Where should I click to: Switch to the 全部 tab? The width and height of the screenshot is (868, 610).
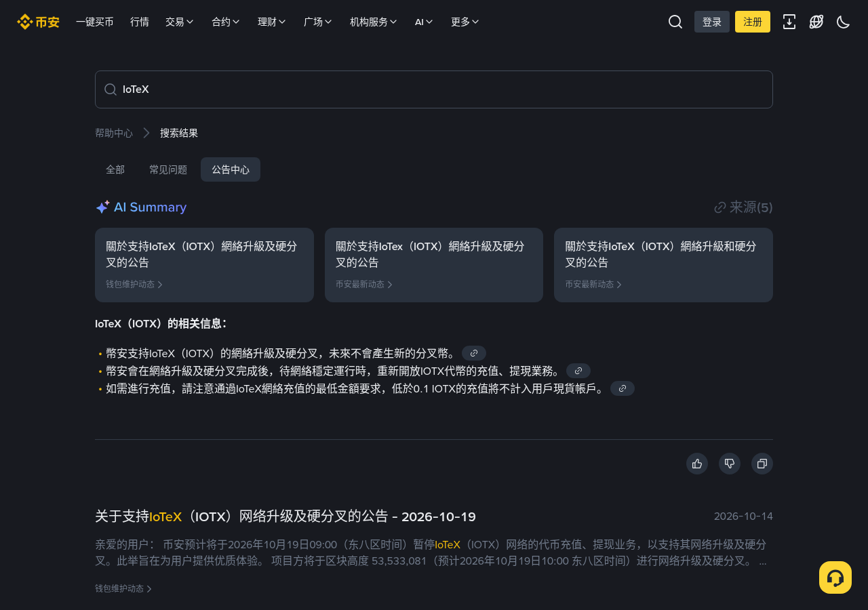click(x=115, y=169)
